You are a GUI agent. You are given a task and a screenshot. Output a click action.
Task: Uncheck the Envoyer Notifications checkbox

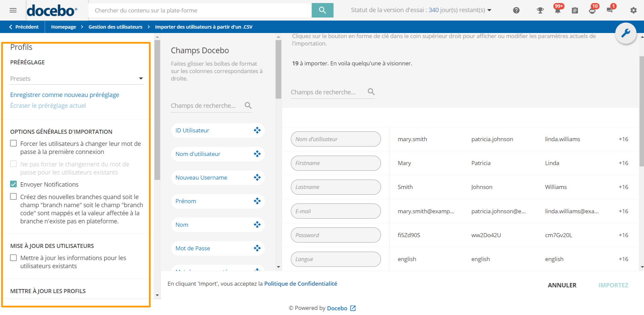[13, 184]
